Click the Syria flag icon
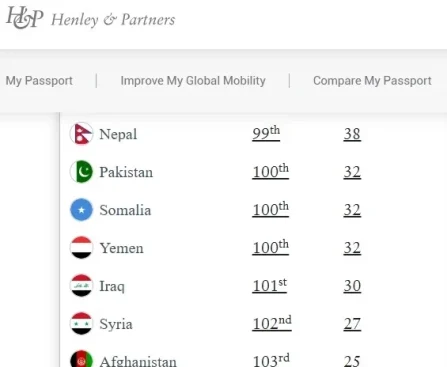Viewport: 447px width, 367px height. tap(81, 324)
